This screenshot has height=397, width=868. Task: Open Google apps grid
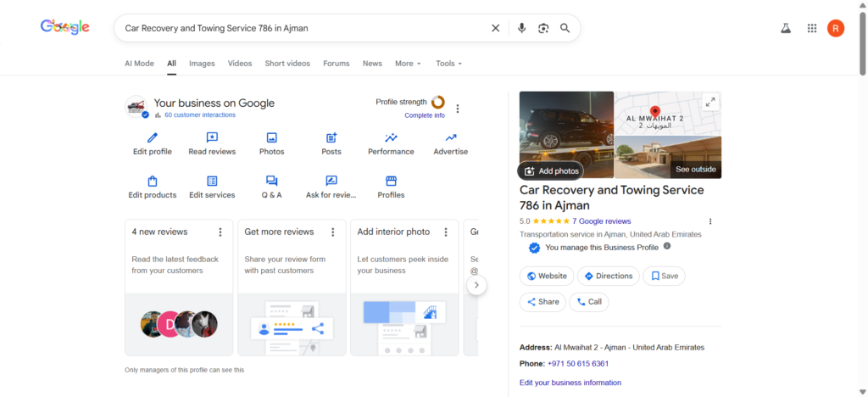click(x=812, y=28)
